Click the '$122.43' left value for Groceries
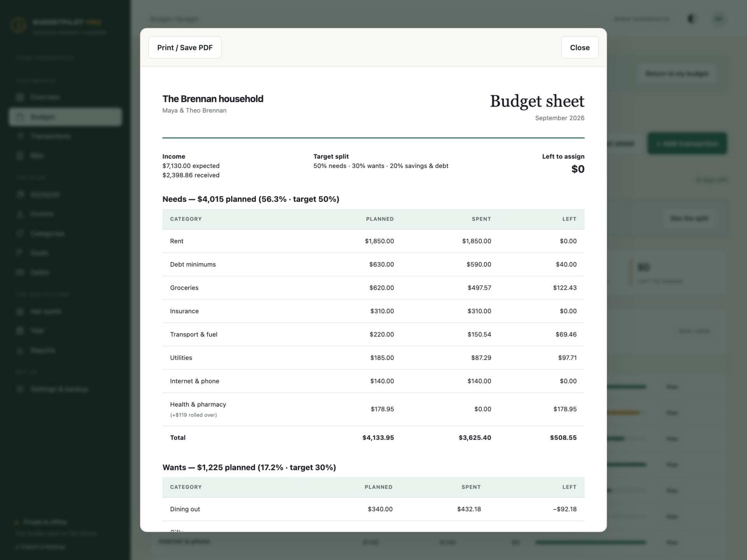Image resolution: width=747 pixels, height=560 pixels. pyautogui.click(x=565, y=288)
